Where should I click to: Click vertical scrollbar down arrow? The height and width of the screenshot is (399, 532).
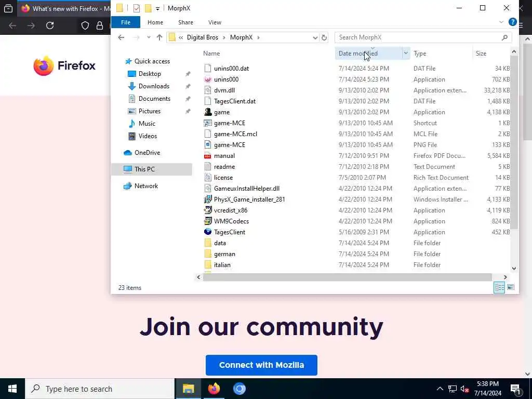[x=514, y=269]
